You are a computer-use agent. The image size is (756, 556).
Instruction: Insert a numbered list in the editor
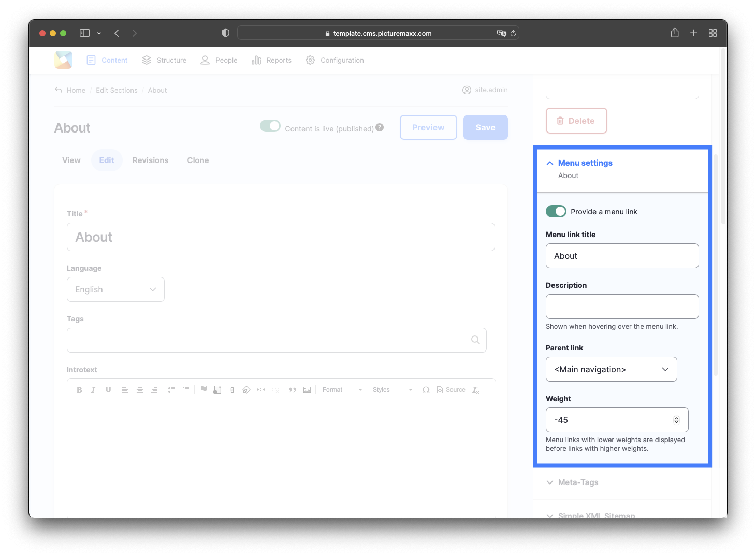[x=186, y=389]
